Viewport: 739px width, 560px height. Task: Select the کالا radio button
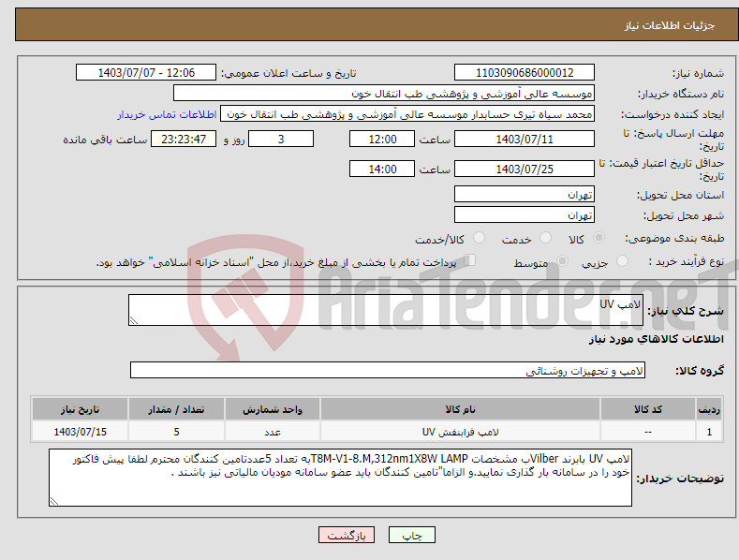pos(599,238)
